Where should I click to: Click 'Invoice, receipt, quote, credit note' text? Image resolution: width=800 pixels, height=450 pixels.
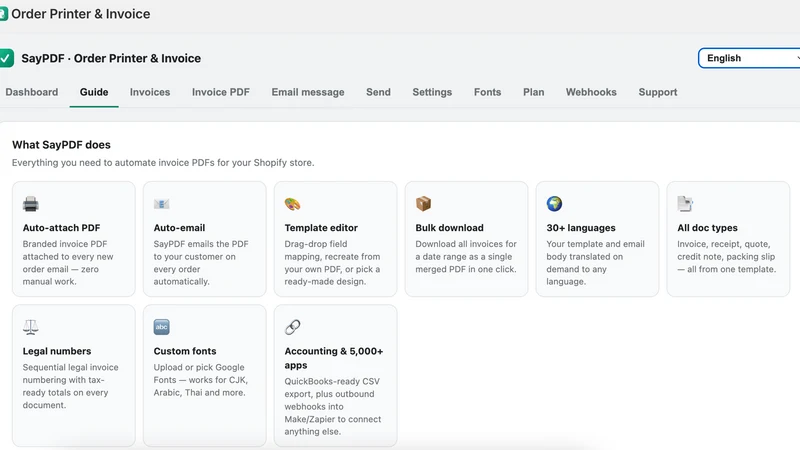click(727, 257)
